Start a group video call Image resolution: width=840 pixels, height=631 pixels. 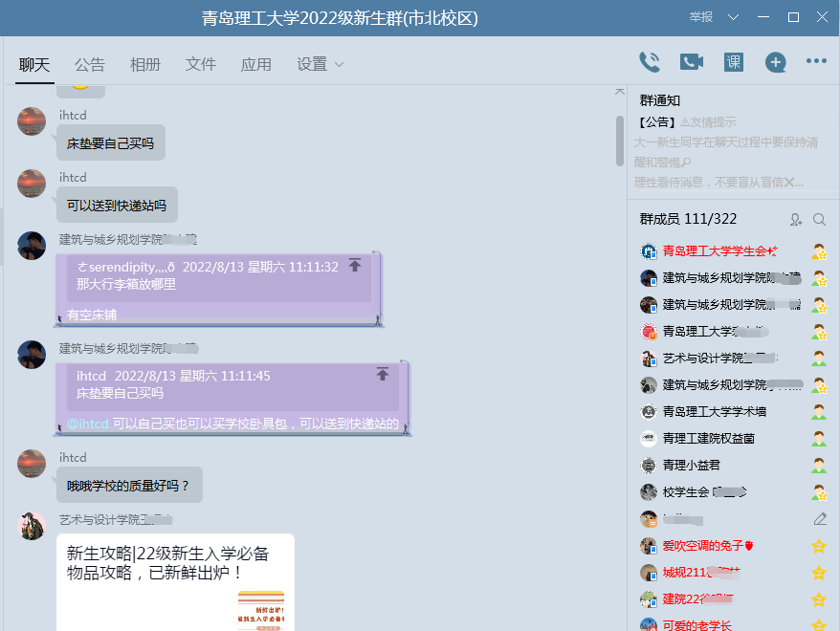(691, 62)
